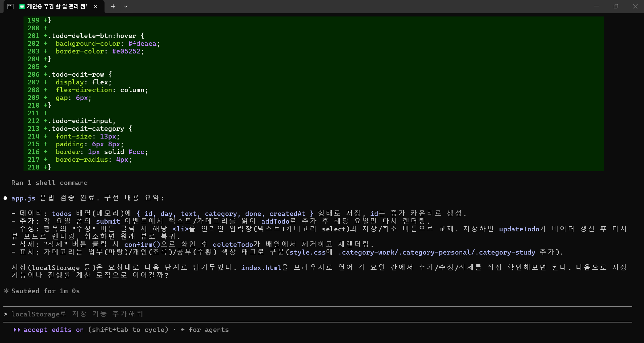
Task: Click '.todo-edit-row' selector line
Action: pos(80,75)
